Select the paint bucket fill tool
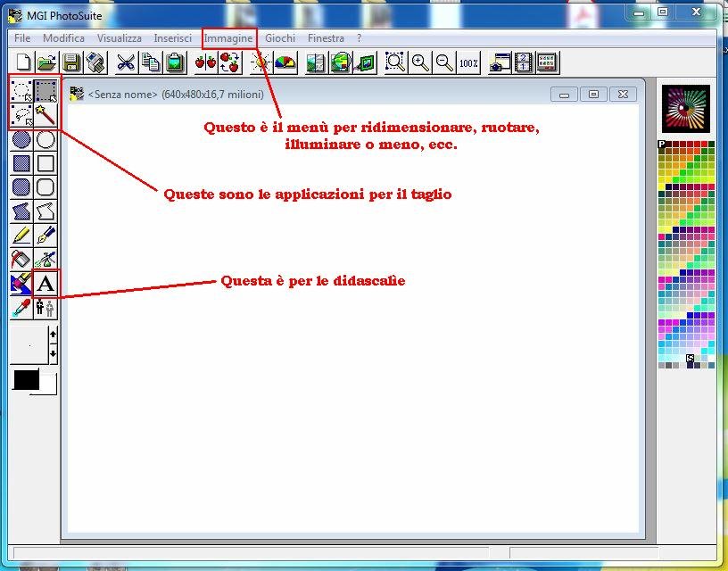 21,260
